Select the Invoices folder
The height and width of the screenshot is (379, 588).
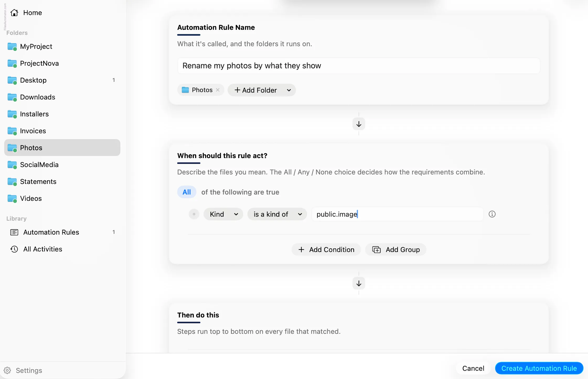pyautogui.click(x=62, y=131)
